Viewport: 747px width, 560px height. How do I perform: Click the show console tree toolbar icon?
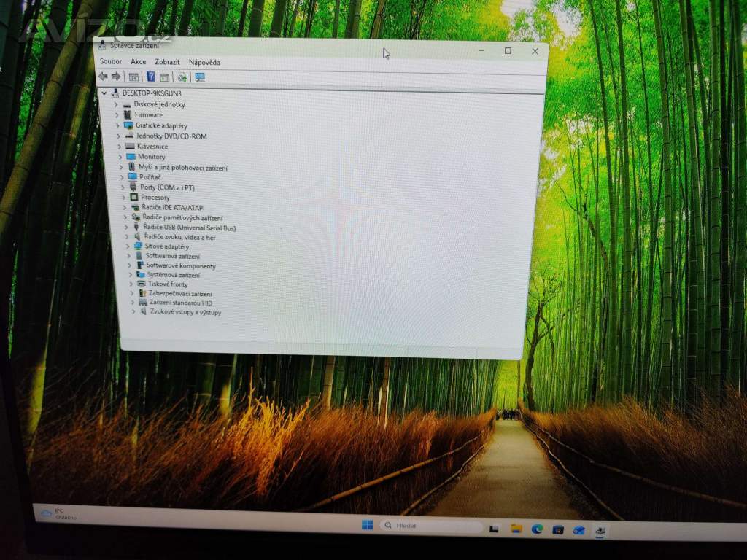(x=133, y=77)
